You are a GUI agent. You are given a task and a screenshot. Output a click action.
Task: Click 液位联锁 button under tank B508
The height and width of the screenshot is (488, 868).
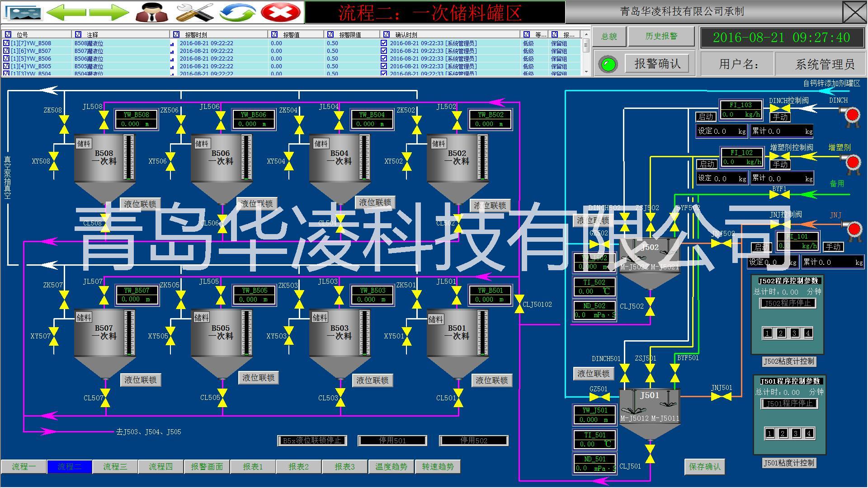[x=140, y=204]
